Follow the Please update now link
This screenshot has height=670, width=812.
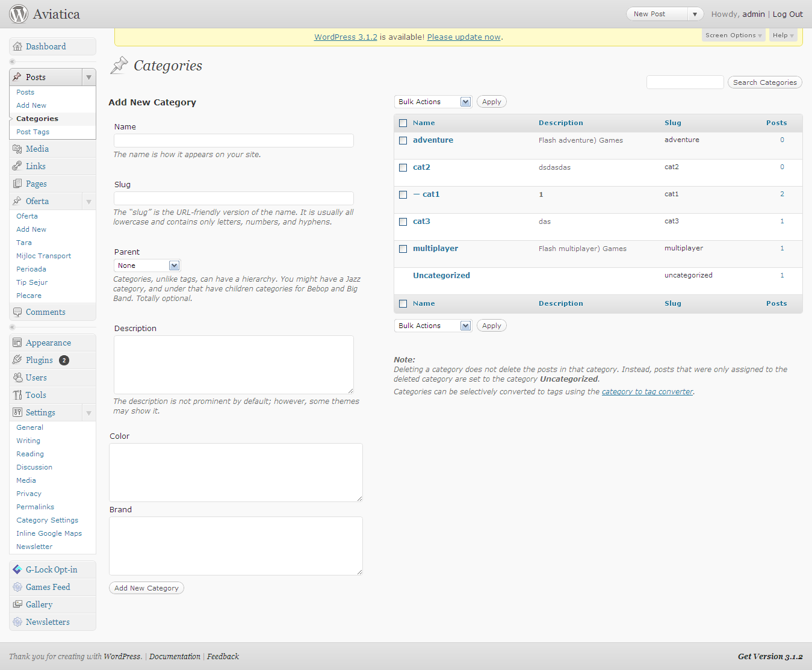click(463, 37)
